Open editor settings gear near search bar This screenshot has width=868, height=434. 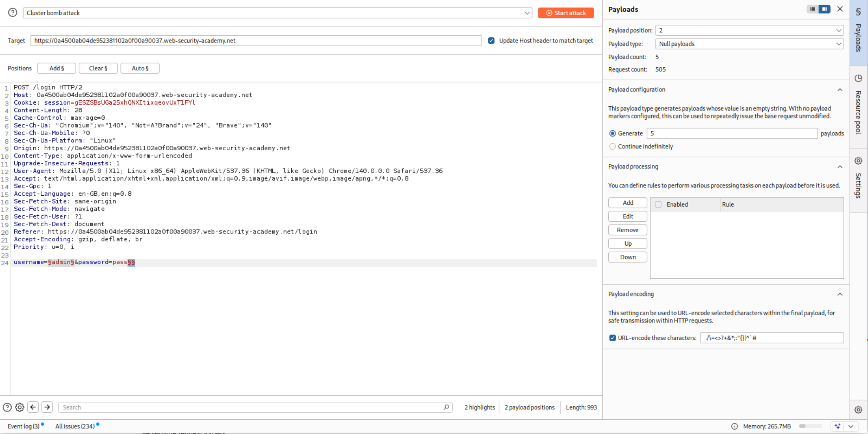(x=20, y=407)
